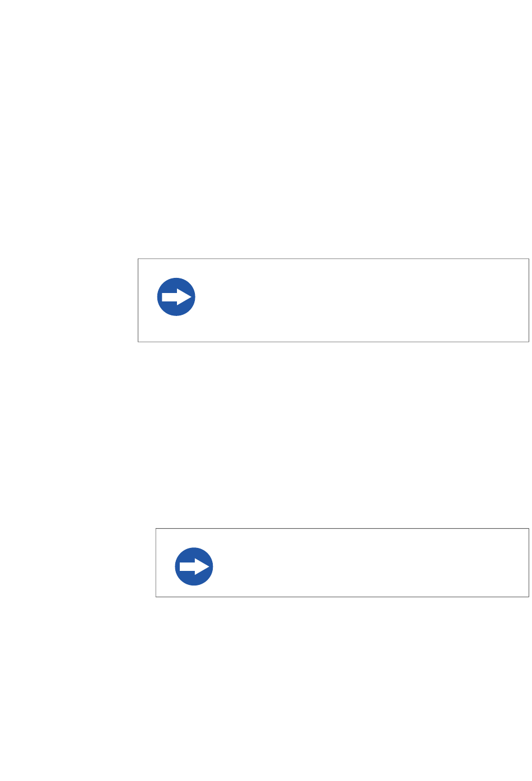
Task: Pick the bottommost blue mandatory-action symbol
Action: (x=194, y=566)
